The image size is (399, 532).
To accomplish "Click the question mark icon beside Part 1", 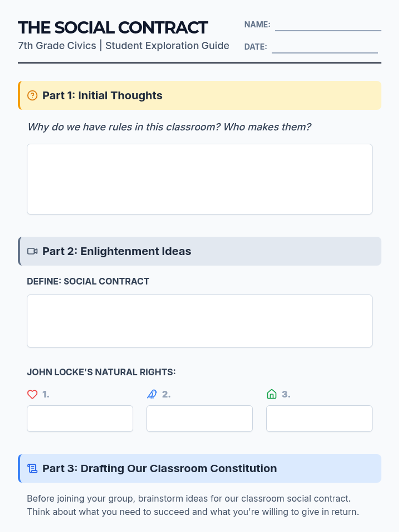I will (x=32, y=96).
